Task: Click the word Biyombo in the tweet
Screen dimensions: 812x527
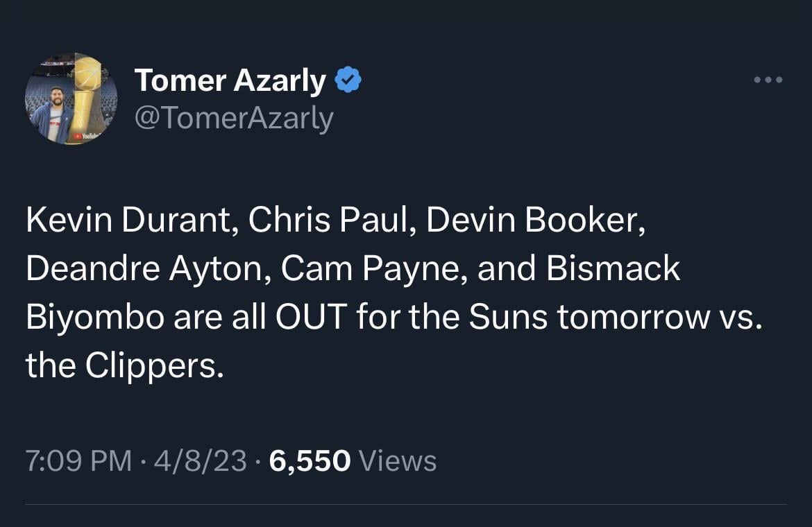Action: pos(95,317)
